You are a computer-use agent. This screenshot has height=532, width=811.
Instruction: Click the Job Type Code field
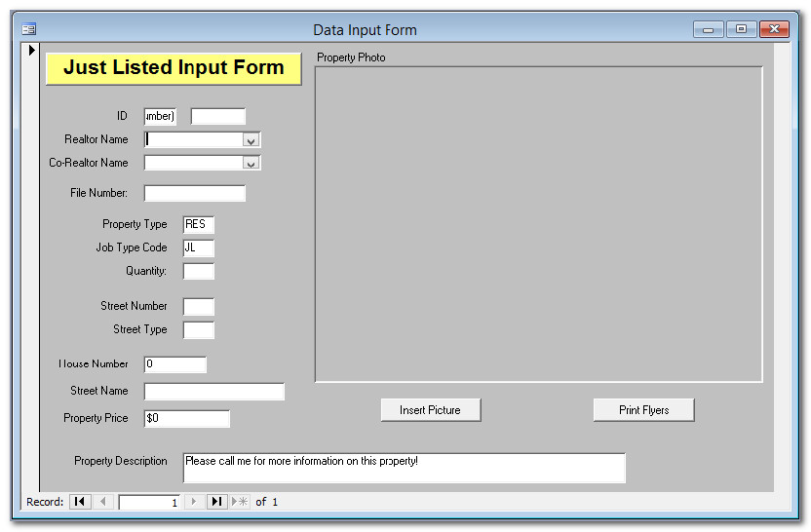click(198, 248)
